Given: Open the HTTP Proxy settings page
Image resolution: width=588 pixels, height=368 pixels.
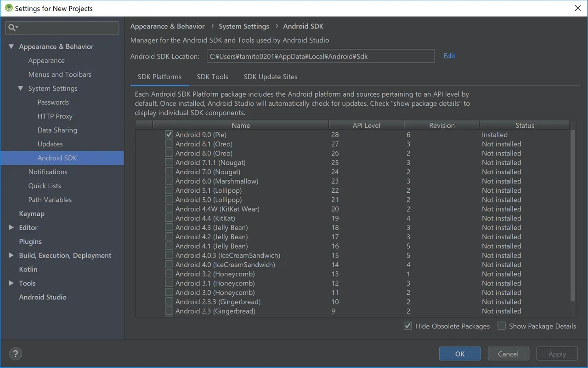Looking at the screenshot, I should [55, 116].
